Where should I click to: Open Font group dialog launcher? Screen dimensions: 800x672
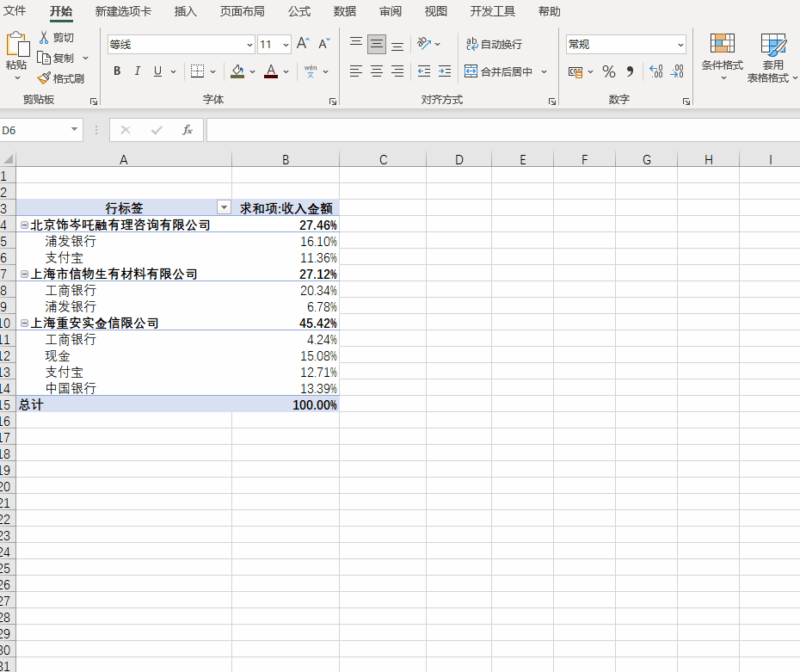pyautogui.click(x=333, y=102)
